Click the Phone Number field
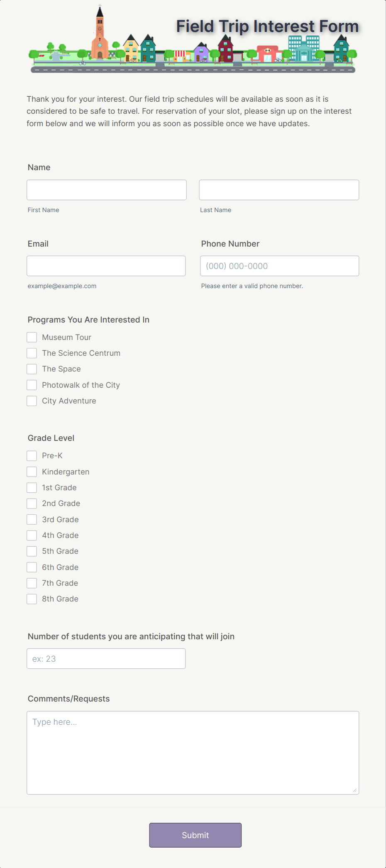 pos(279,266)
